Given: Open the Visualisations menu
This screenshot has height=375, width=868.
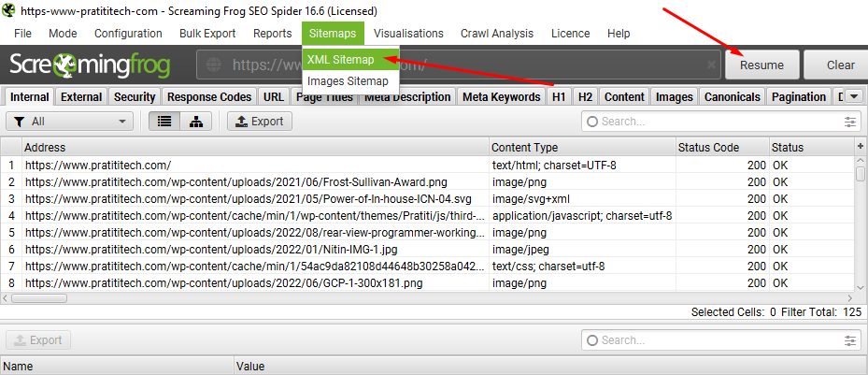Looking at the screenshot, I should click(408, 34).
